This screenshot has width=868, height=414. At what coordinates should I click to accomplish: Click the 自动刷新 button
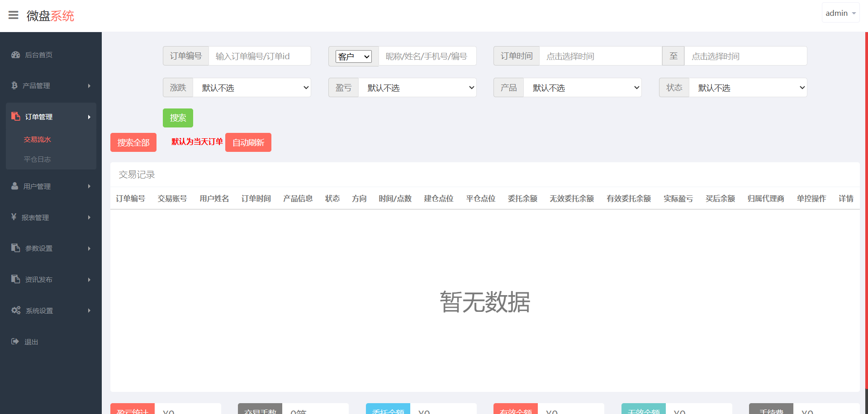pyautogui.click(x=248, y=142)
